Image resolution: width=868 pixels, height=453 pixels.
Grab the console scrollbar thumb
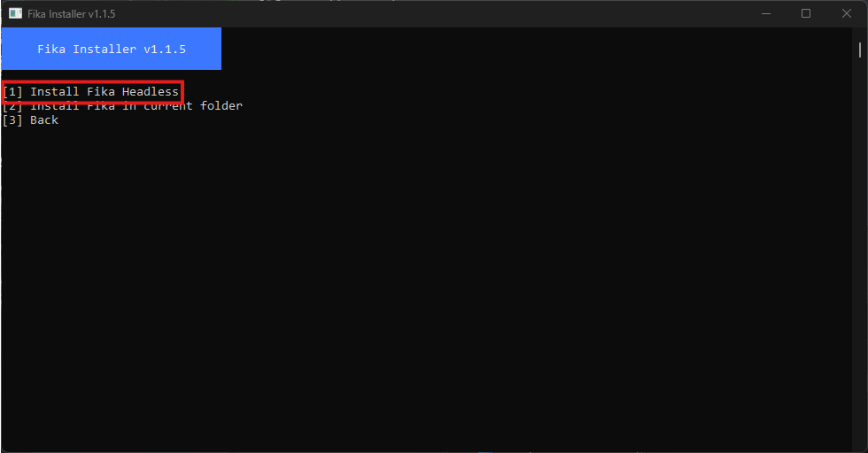click(859, 50)
